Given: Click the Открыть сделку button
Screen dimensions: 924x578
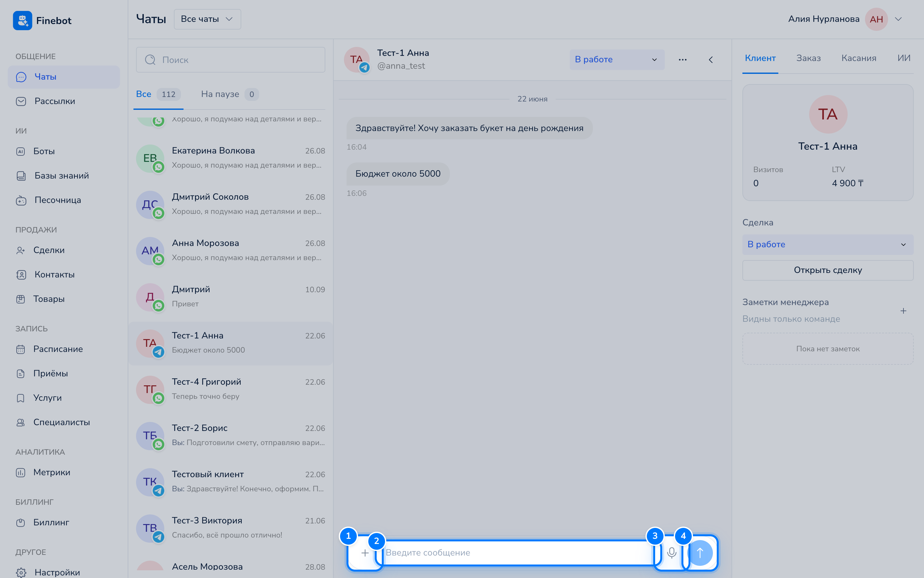Looking at the screenshot, I should click(x=828, y=270).
